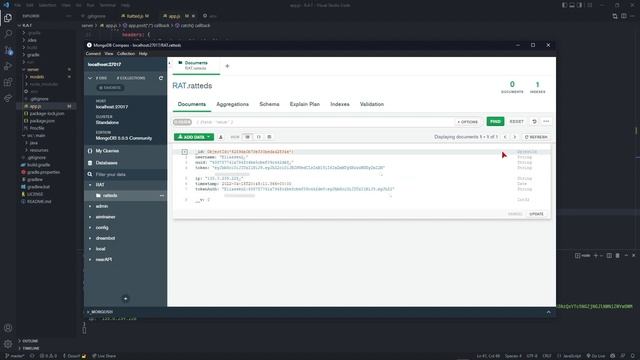The image size is (640, 360).
Task: Toggle the Favorite connection button
Action: coord(110,88)
